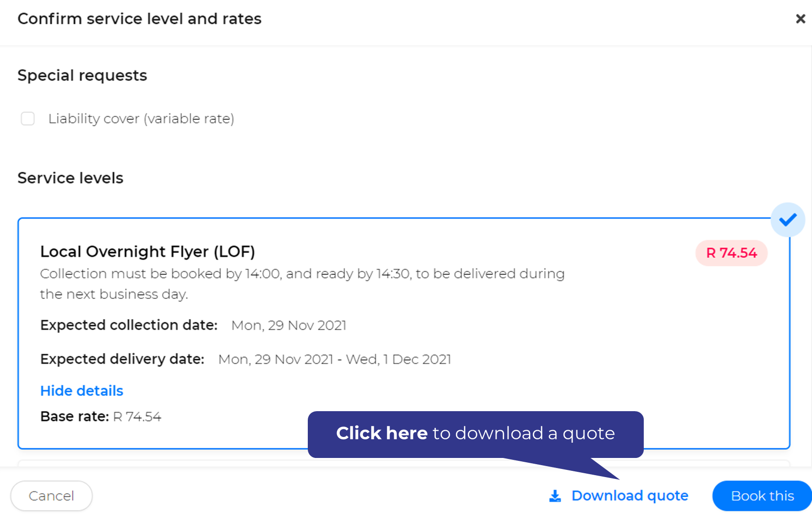Click the Expected collection date value
812x521 pixels.
click(289, 325)
